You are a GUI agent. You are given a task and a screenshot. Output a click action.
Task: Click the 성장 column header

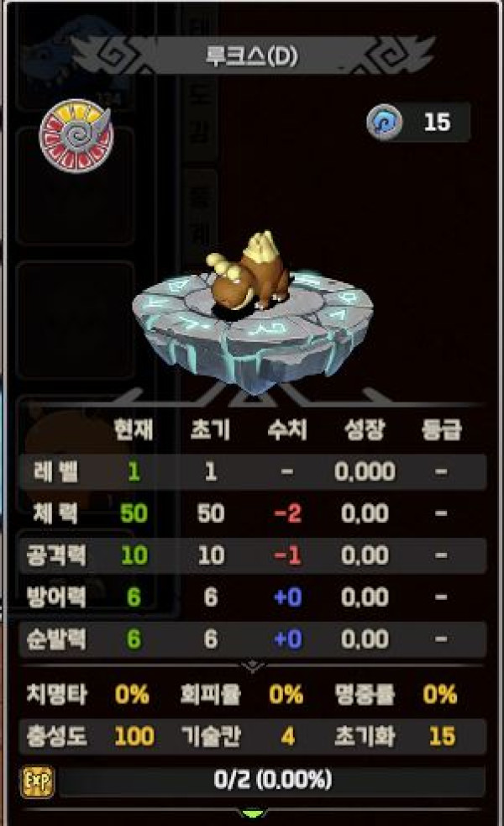click(365, 430)
